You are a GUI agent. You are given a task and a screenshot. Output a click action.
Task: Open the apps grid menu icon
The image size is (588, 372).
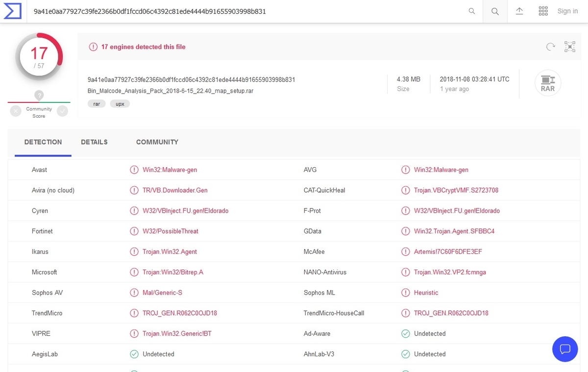pyautogui.click(x=543, y=11)
